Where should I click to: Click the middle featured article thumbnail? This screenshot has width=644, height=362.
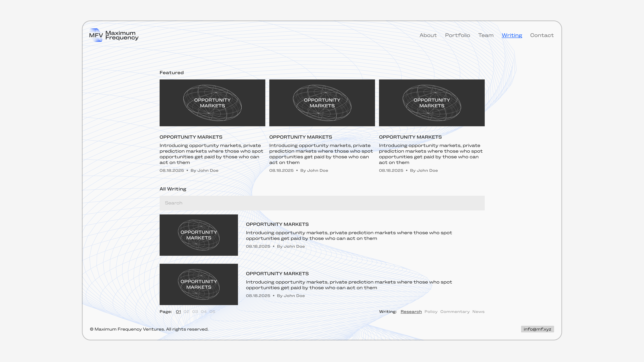pos(322,103)
